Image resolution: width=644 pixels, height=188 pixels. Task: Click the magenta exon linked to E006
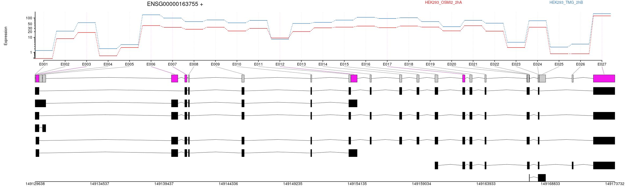[175, 78]
